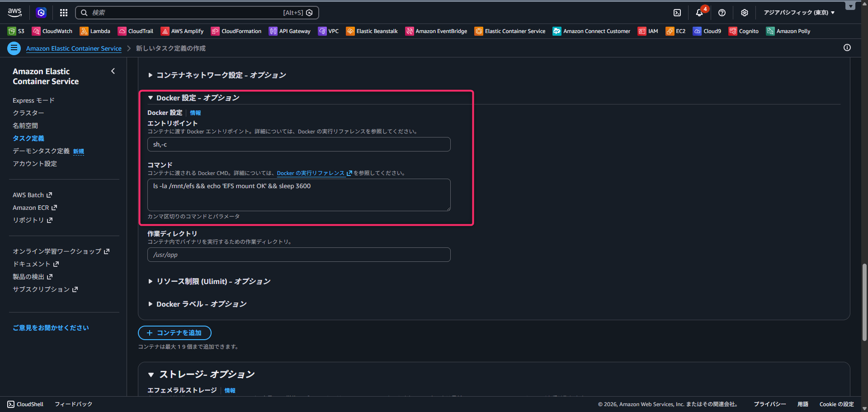The image size is (868, 412).
Task: Open the IAM shortcut
Action: pyautogui.click(x=648, y=31)
